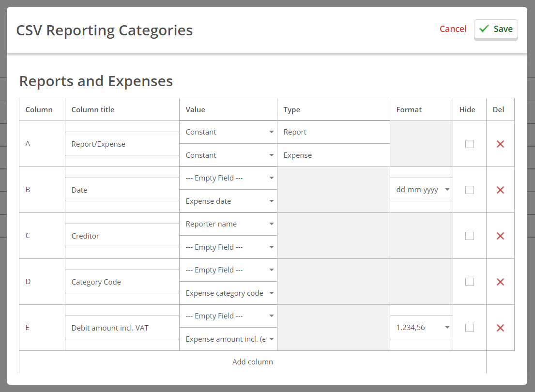Open Expense category code dropdown
Image resolution: width=535 pixels, height=392 pixels.
[x=228, y=293]
